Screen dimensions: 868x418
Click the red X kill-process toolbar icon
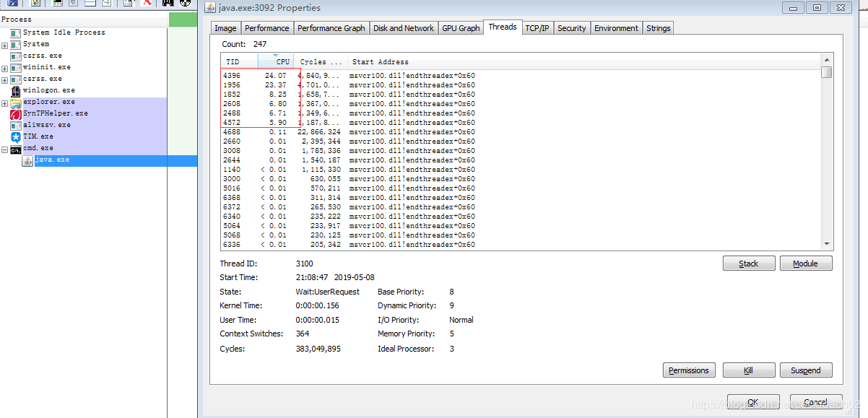tap(146, 4)
